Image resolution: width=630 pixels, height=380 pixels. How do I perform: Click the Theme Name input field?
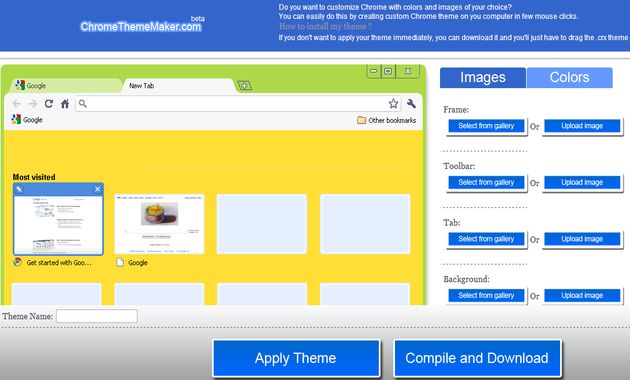tap(97, 316)
